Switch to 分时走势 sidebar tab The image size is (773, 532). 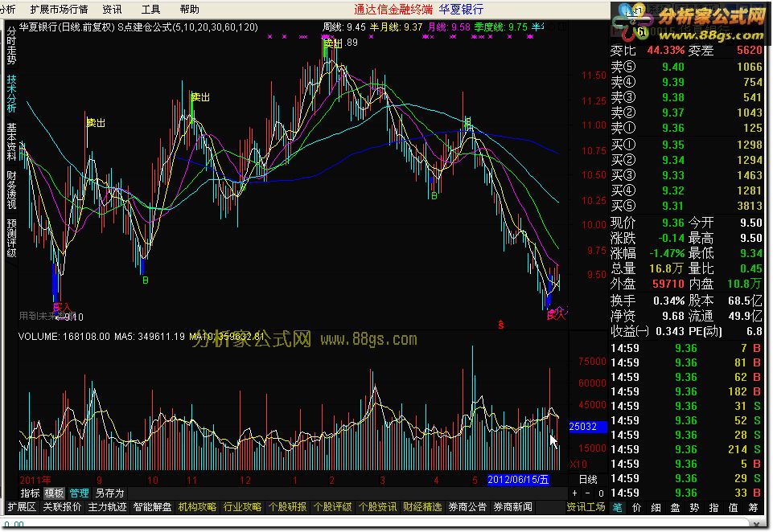click(11, 46)
